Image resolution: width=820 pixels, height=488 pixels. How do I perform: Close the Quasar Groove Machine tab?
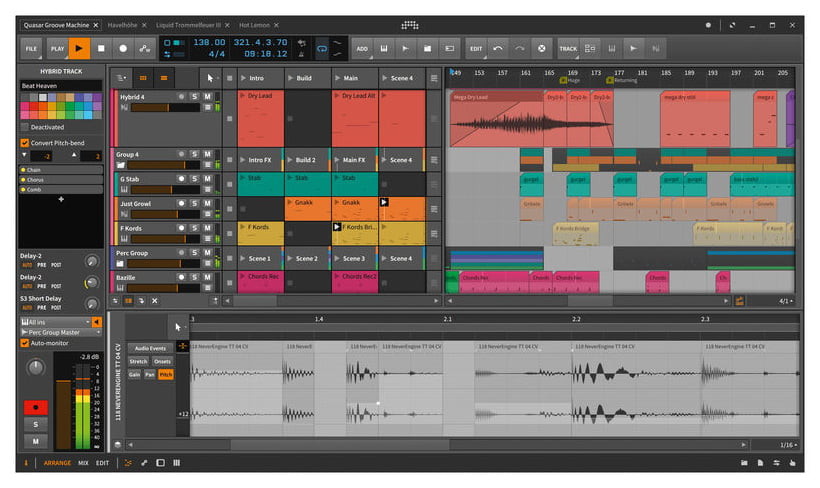(96, 25)
